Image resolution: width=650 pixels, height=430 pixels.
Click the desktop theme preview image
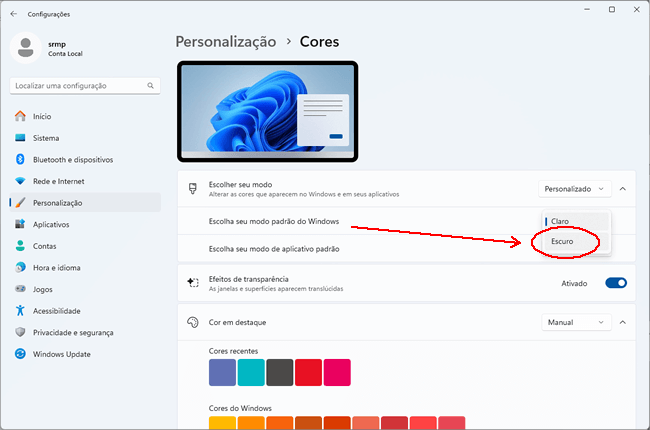(x=268, y=112)
